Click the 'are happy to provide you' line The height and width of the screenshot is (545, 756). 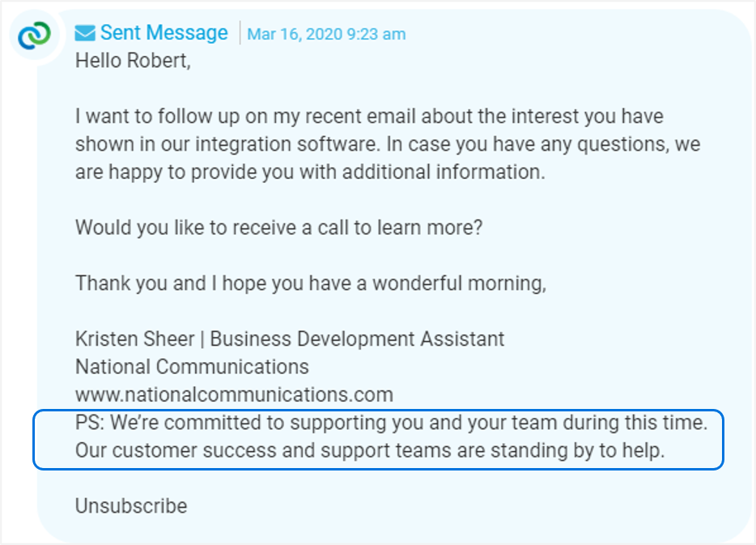(x=310, y=172)
